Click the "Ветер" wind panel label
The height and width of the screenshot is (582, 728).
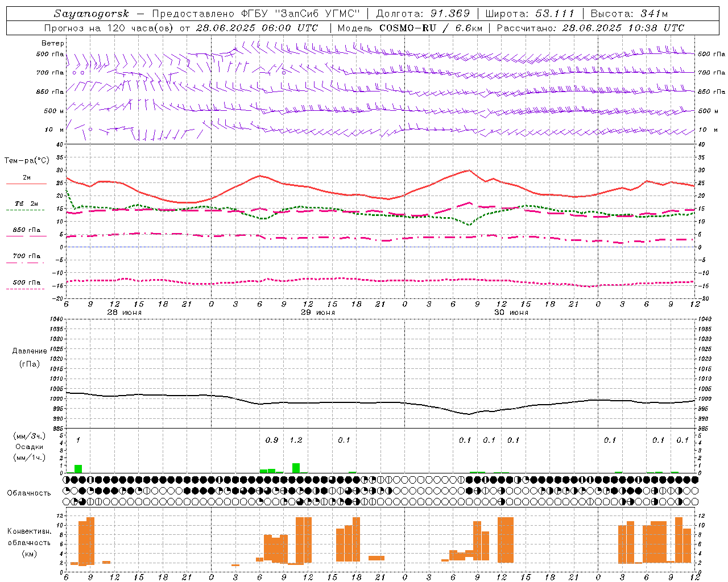53,43
